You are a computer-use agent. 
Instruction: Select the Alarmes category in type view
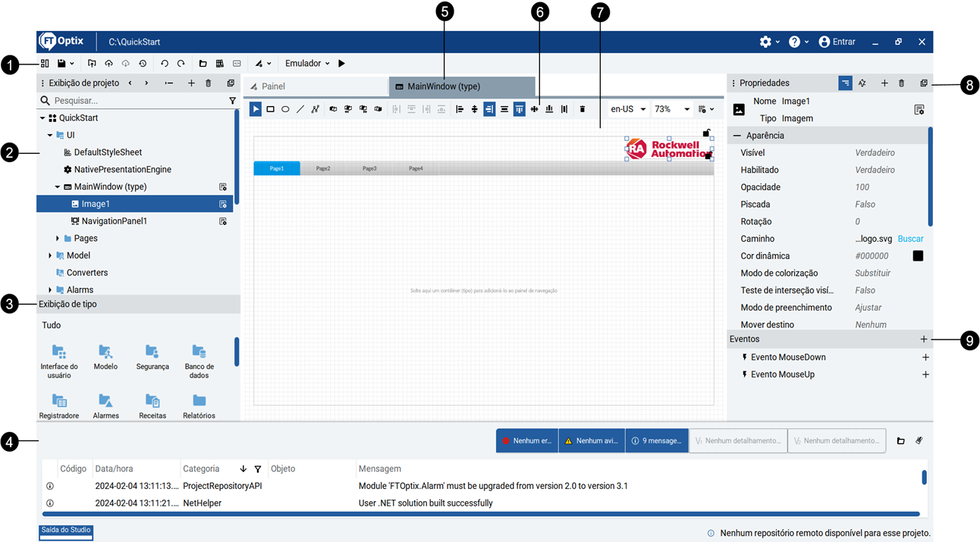[105, 406]
